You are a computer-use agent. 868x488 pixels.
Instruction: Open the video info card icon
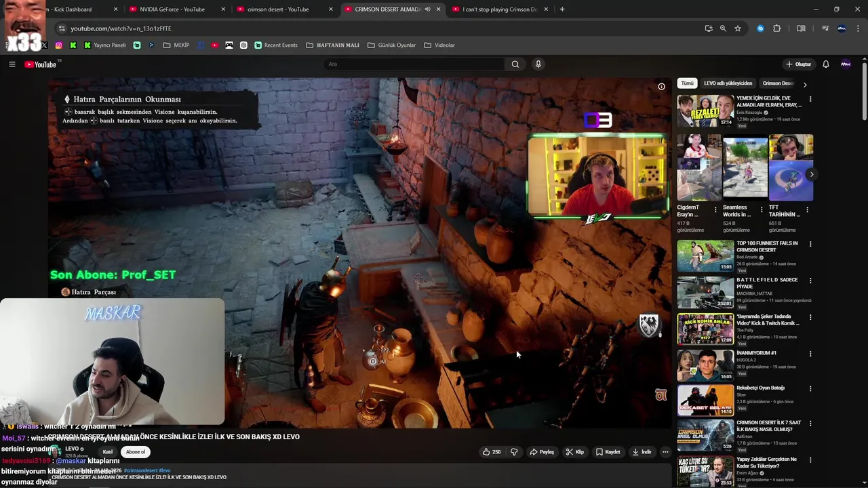coord(661,87)
